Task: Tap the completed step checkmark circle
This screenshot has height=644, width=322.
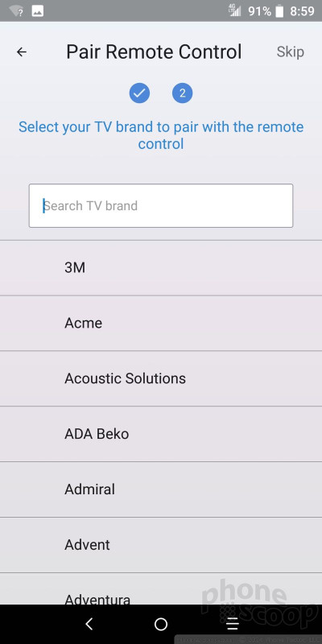Action: pyautogui.click(x=139, y=93)
